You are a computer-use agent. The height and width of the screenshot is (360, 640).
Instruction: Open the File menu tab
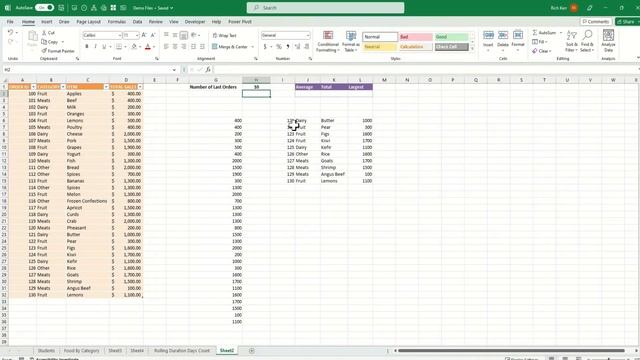pos(10,22)
